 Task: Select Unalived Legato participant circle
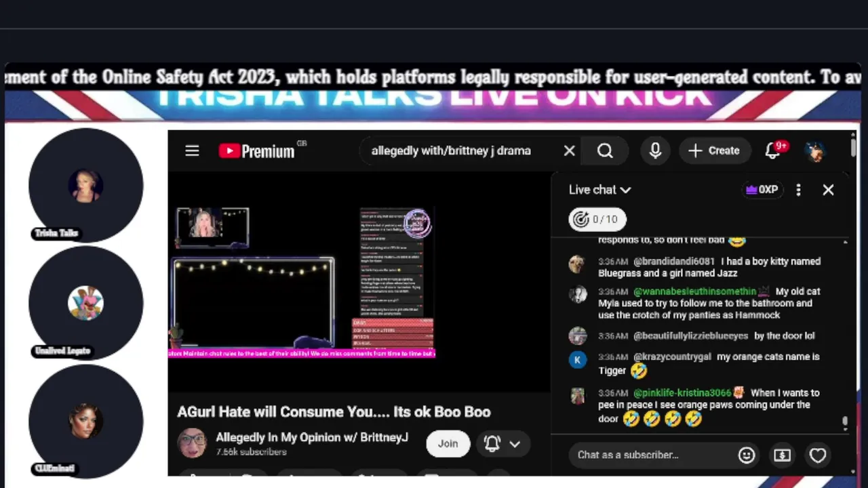point(86,303)
